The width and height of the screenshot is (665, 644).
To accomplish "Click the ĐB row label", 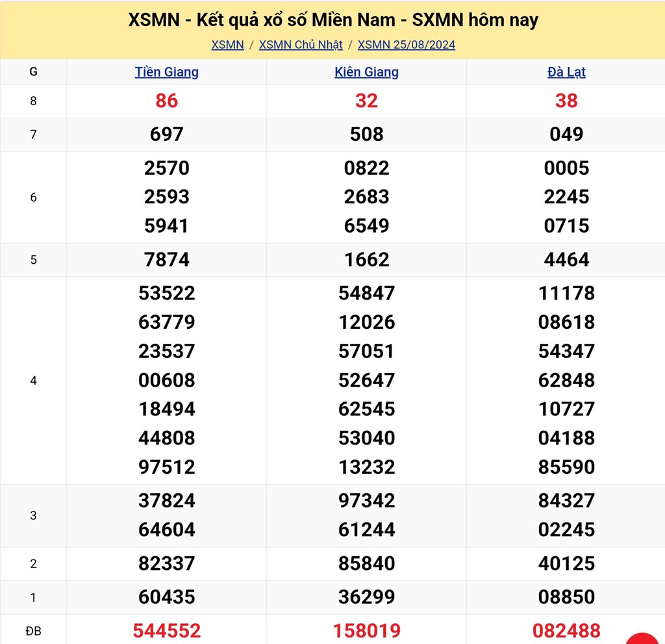I will pyautogui.click(x=33, y=630).
